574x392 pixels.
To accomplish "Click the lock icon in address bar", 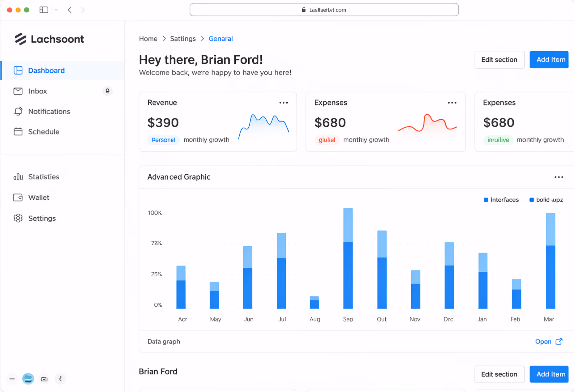I will pos(303,10).
